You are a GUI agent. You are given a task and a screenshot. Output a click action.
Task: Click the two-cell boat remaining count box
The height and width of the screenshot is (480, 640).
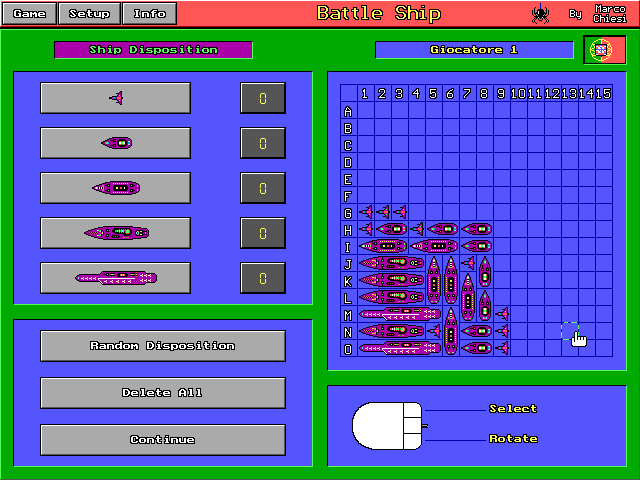click(x=263, y=143)
